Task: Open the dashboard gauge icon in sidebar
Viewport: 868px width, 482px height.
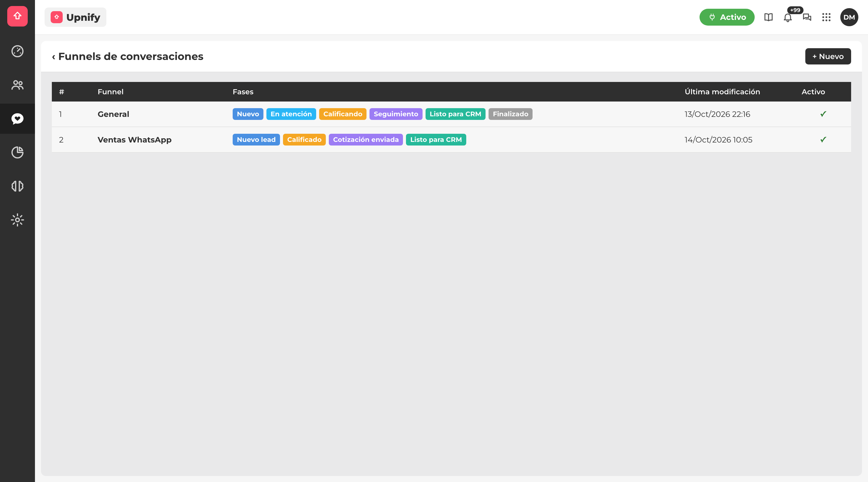Action: (17, 51)
